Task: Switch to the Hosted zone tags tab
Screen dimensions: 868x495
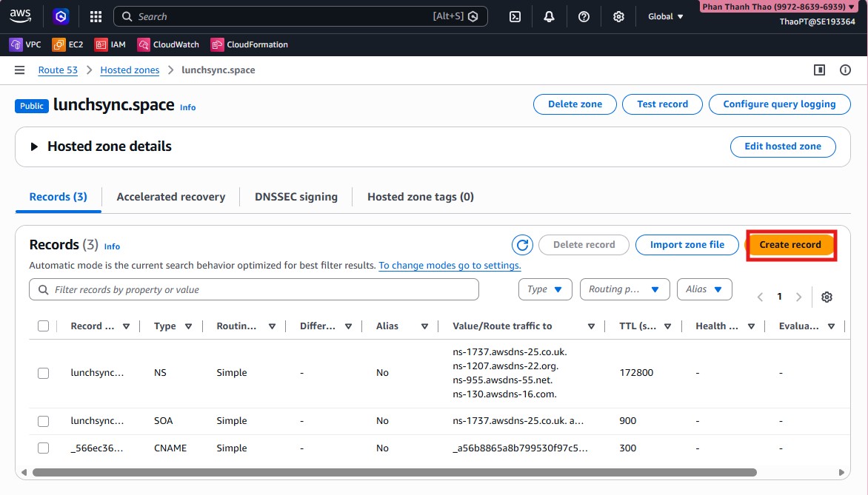Action: pos(420,197)
